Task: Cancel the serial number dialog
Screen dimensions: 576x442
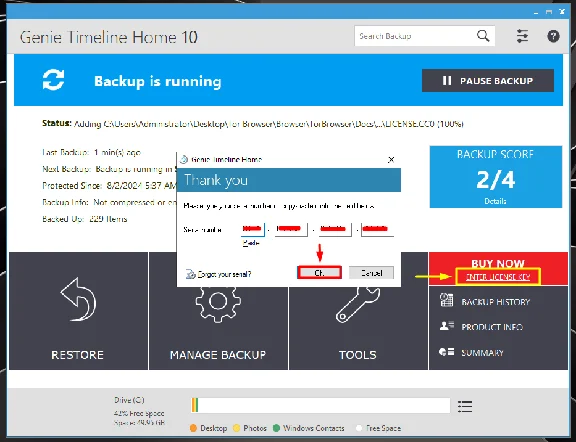Action: (x=371, y=273)
